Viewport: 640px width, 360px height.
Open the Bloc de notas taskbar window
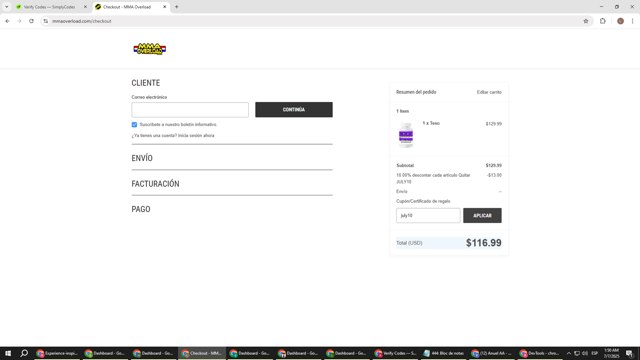(443, 353)
